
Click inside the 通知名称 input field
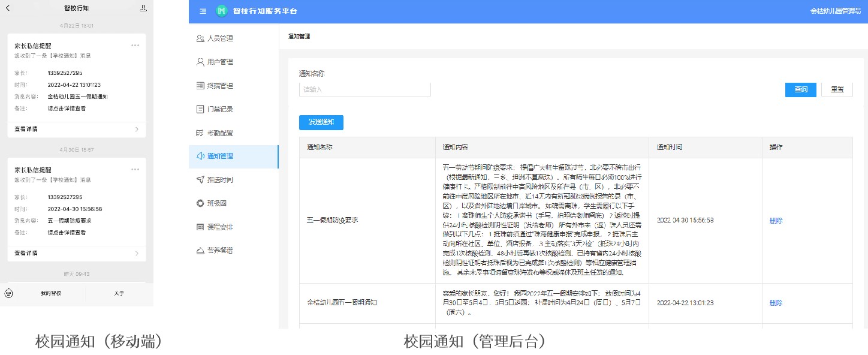click(364, 89)
